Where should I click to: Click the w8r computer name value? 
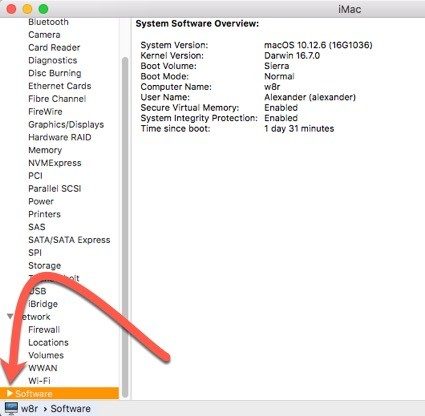(272, 87)
